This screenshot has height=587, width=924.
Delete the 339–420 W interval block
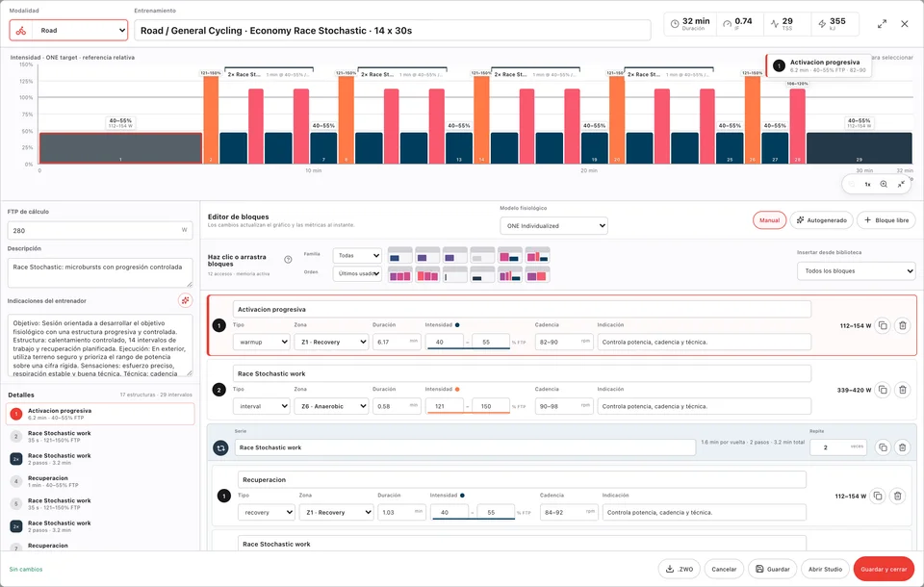click(x=902, y=390)
